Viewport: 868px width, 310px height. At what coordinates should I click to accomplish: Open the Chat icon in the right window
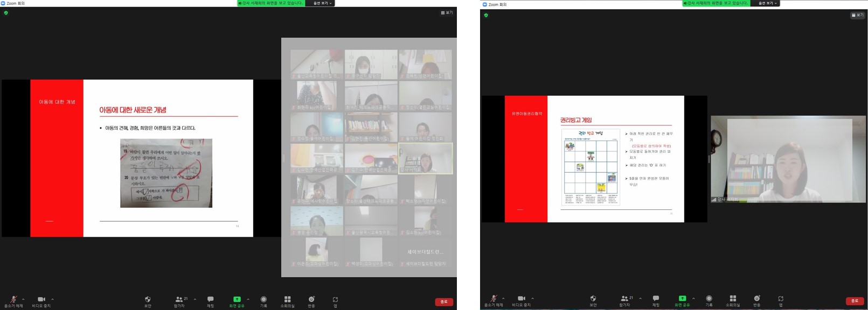pos(656,299)
